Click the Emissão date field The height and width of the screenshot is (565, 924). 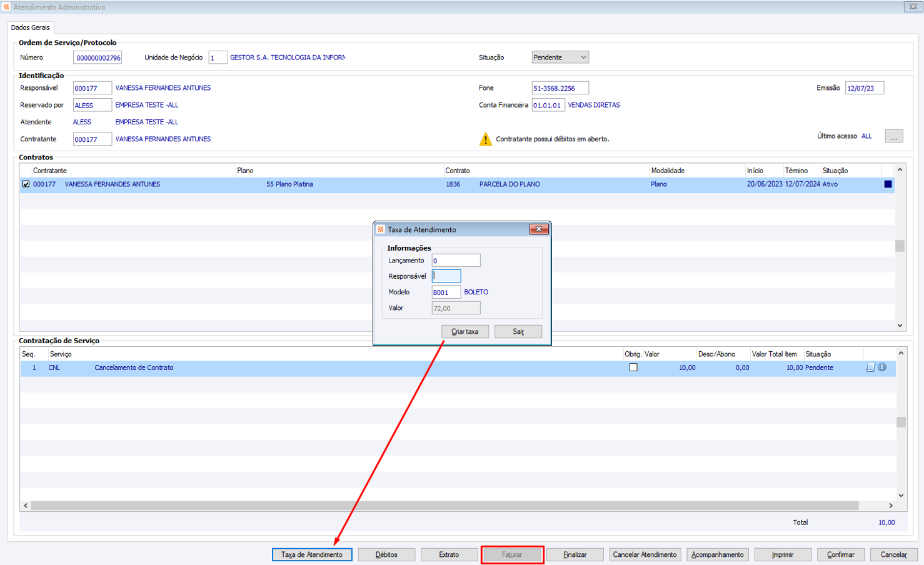pos(865,88)
